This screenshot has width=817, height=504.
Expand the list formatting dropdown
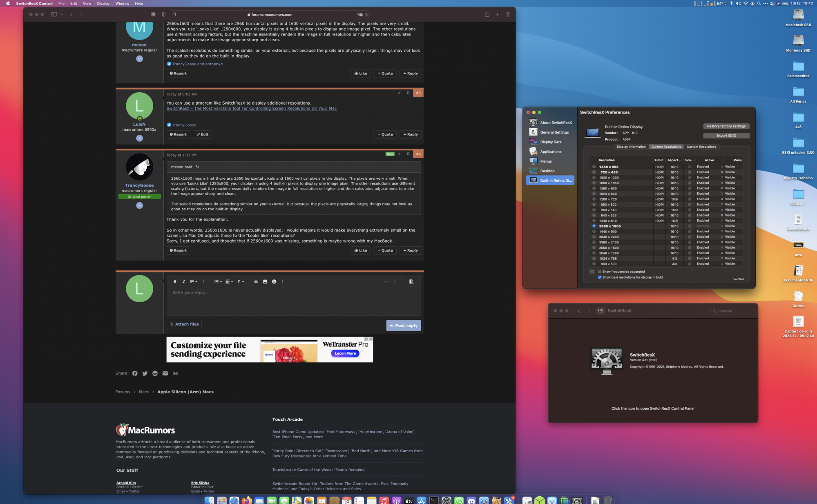[x=218, y=281]
